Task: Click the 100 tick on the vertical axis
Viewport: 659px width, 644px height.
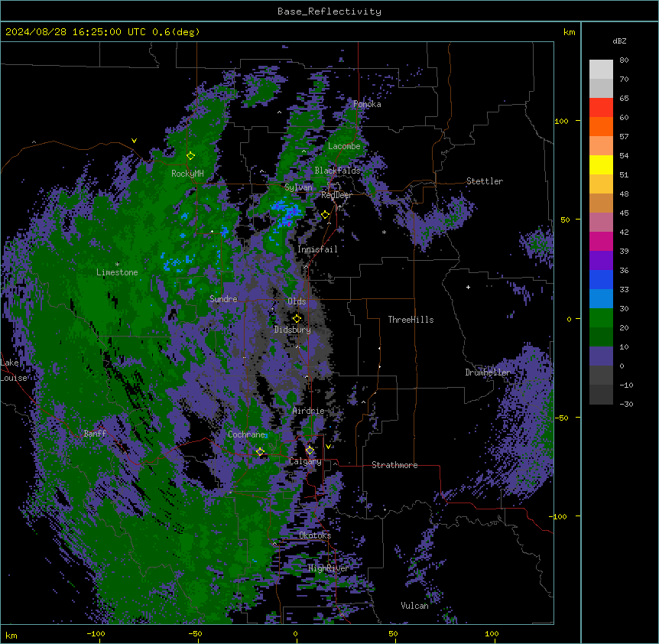Action: click(561, 121)
